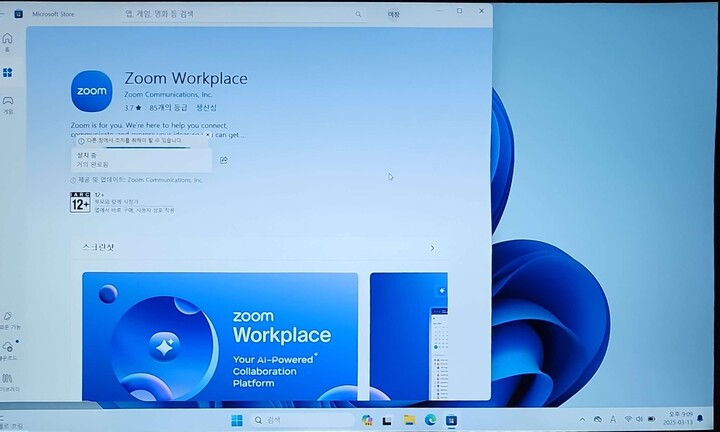Open the second partially visible screenshot
This screenshot has width=720, height=432.
409,337
